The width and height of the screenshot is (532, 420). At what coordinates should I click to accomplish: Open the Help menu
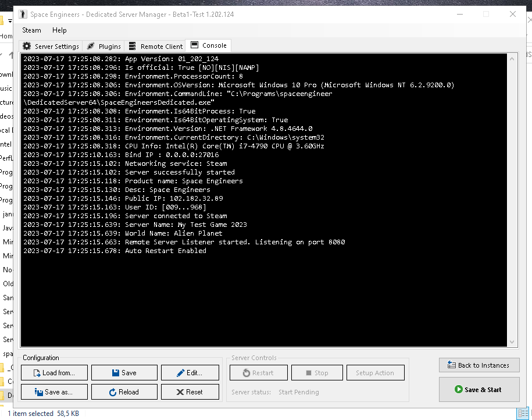click(59, 30)
